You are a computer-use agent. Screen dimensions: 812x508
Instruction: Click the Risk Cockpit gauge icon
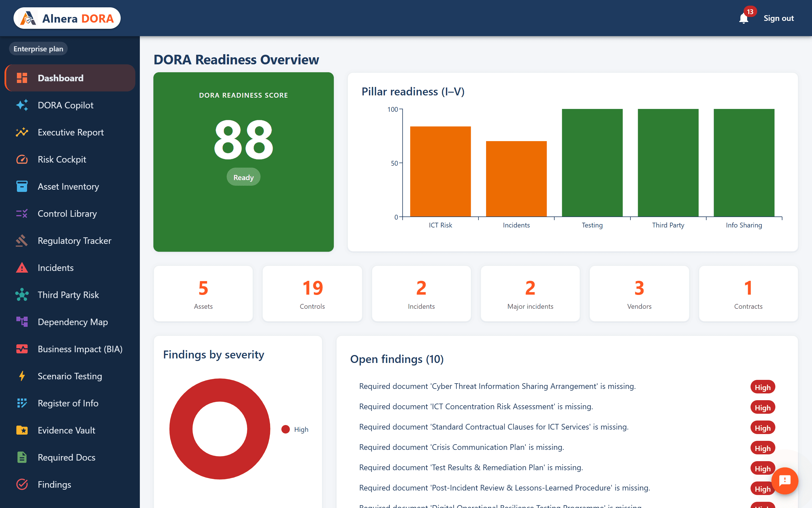click(x=22, y=159)
